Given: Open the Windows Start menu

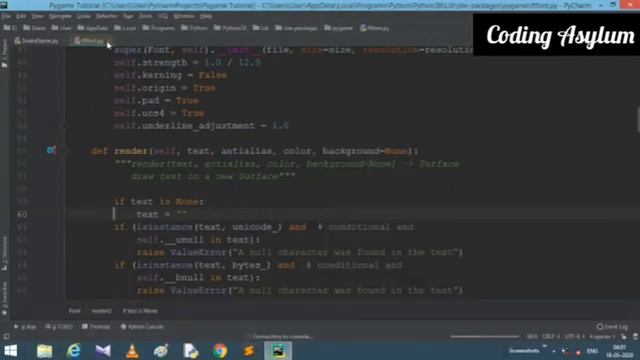Looking at the screenshot, I should click(10, 351).
